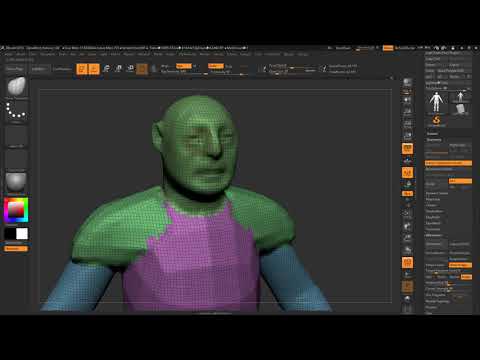Toggle Local symmetry orange icon on right shelf
Screen dimensions: 480x360
[407, 173]
